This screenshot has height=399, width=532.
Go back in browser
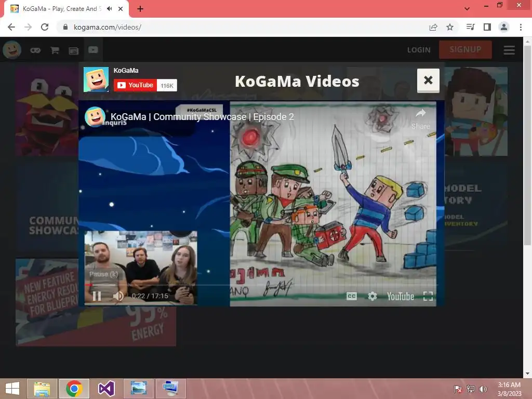[x=11, y=27]
